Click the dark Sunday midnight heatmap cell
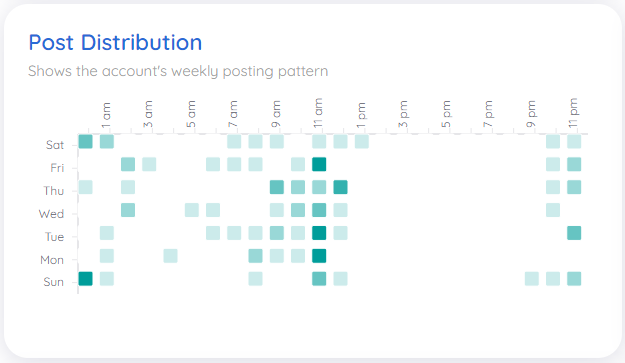This screenshot has height=363, width=625. [x=85, y=279]
